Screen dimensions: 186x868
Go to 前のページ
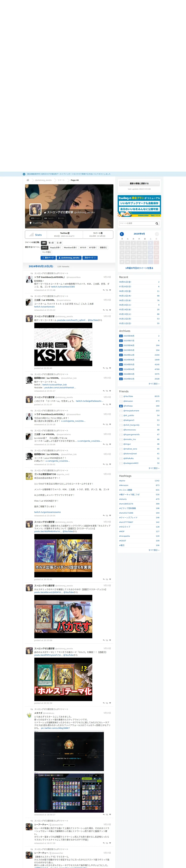click(x=48, y=258)
